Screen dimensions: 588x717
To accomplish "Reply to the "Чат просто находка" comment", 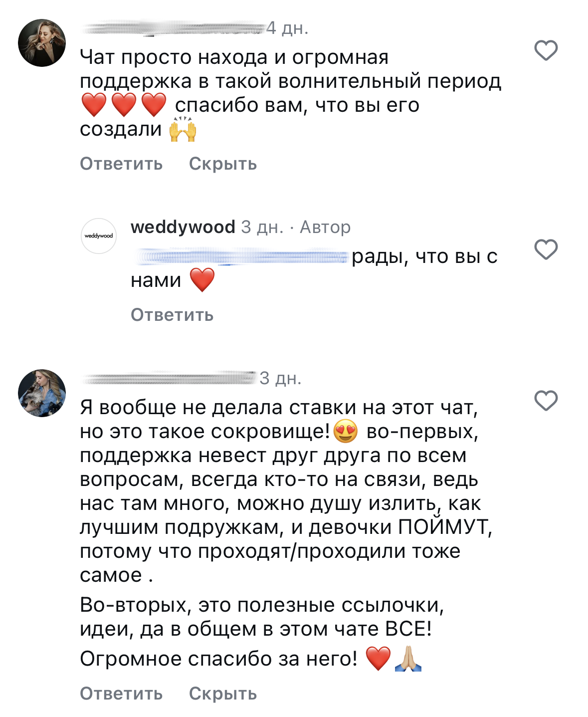I will click(121, 164).
